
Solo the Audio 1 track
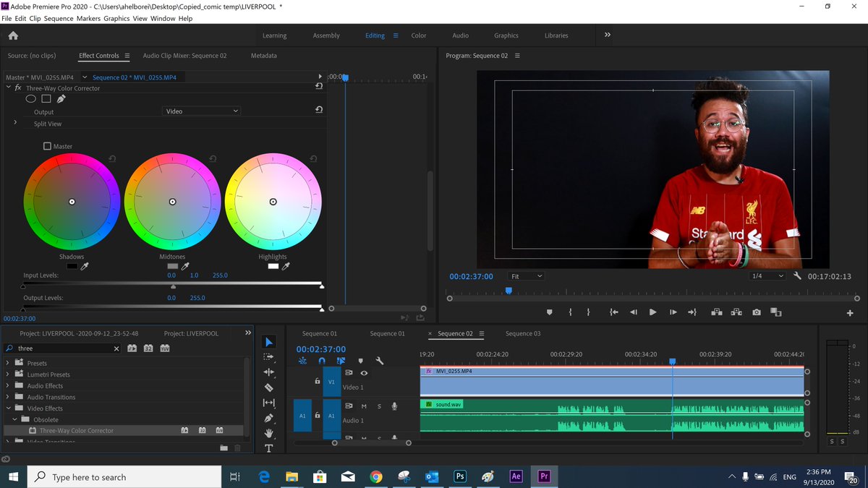379,406
